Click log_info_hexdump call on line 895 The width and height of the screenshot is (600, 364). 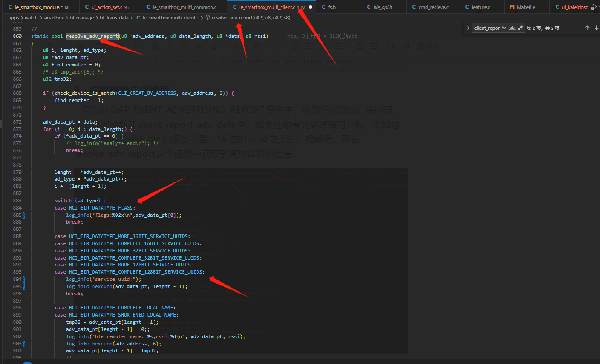pyautogui.click(x=127, y=286)
